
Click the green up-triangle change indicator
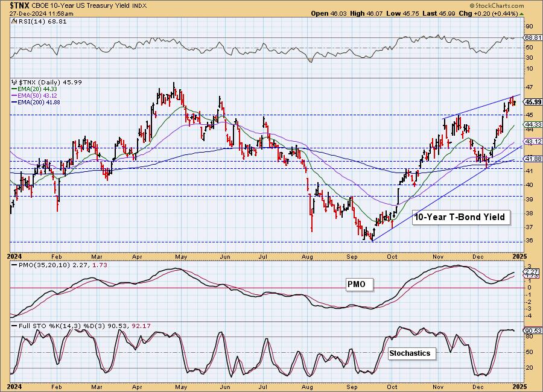tap(521, 14)
